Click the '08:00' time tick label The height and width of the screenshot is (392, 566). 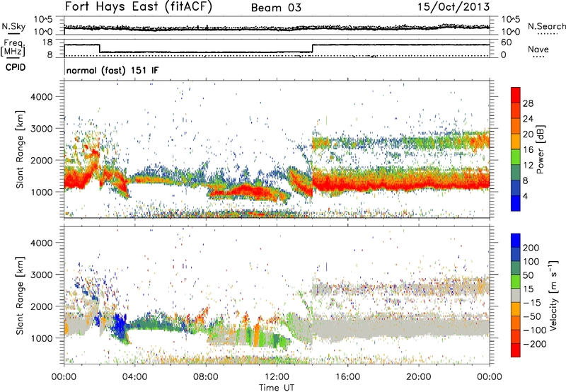click(x=206, y=377)
